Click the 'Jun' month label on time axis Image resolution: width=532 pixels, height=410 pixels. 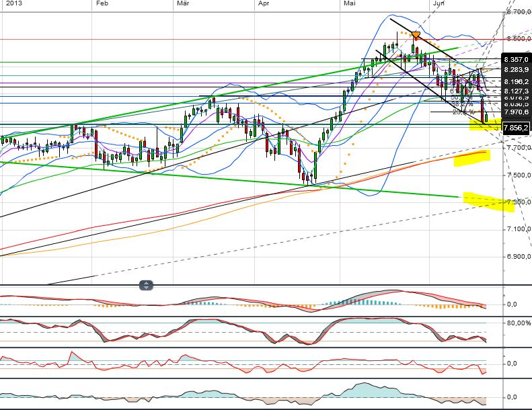(439, 3)
